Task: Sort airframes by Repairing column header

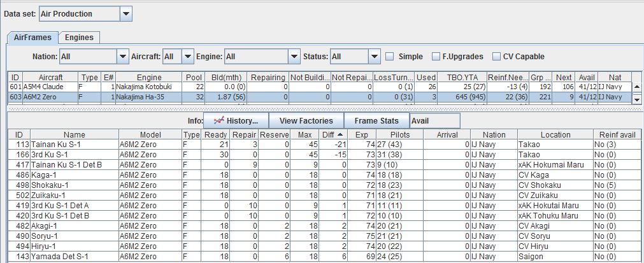Action: (268, 77)
